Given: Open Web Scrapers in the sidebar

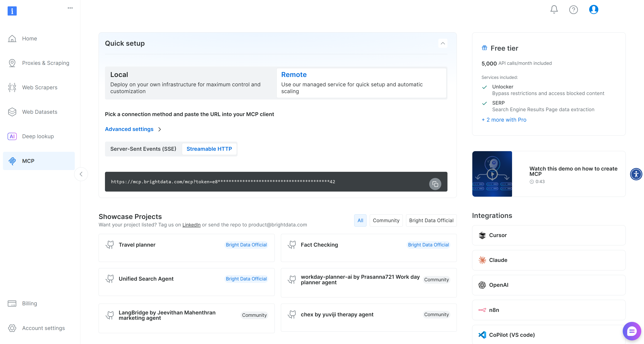Looking at the screenshot, I should tap(40, 87).
